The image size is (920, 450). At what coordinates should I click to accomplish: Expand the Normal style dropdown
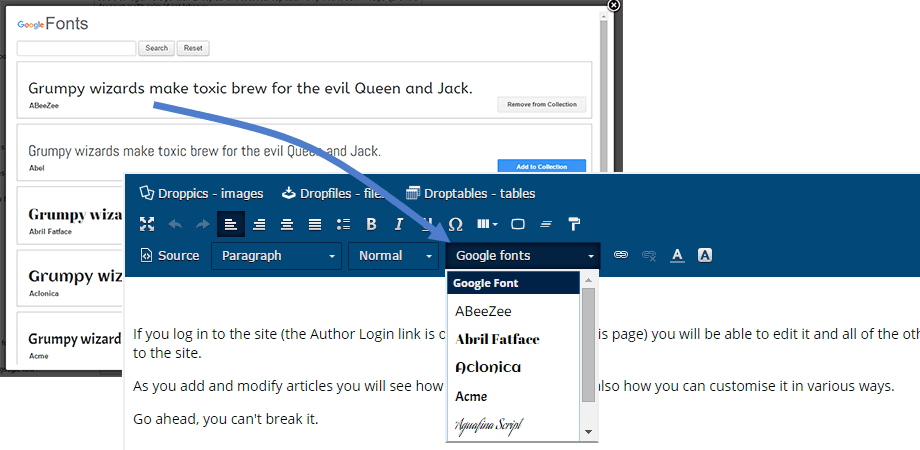click(393, 256)
